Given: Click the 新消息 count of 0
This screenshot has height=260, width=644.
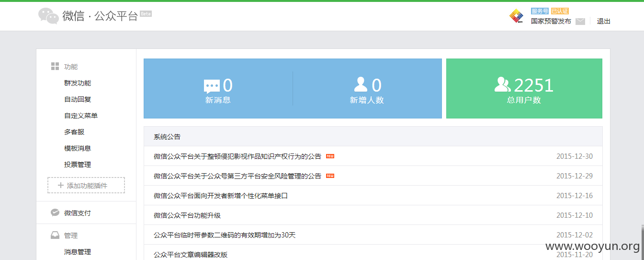Looking at the screenshot, I should click(228, 86).
